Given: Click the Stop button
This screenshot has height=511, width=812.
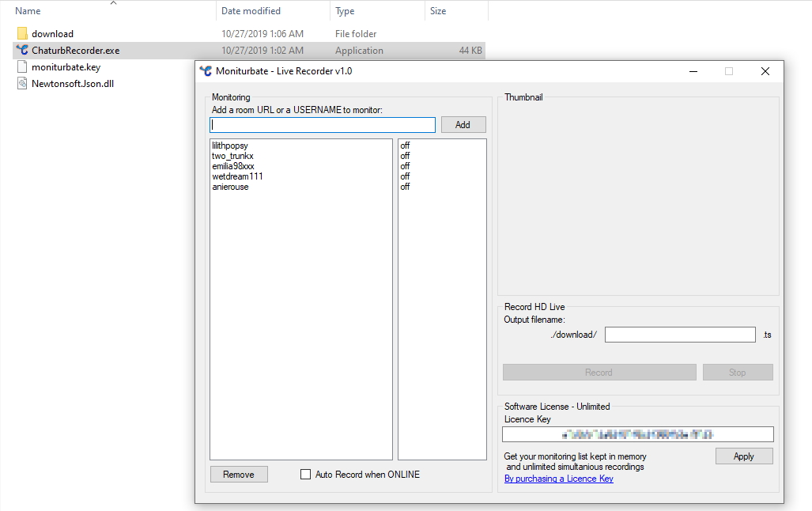Looking at the screenshot, I should point(738,372).
